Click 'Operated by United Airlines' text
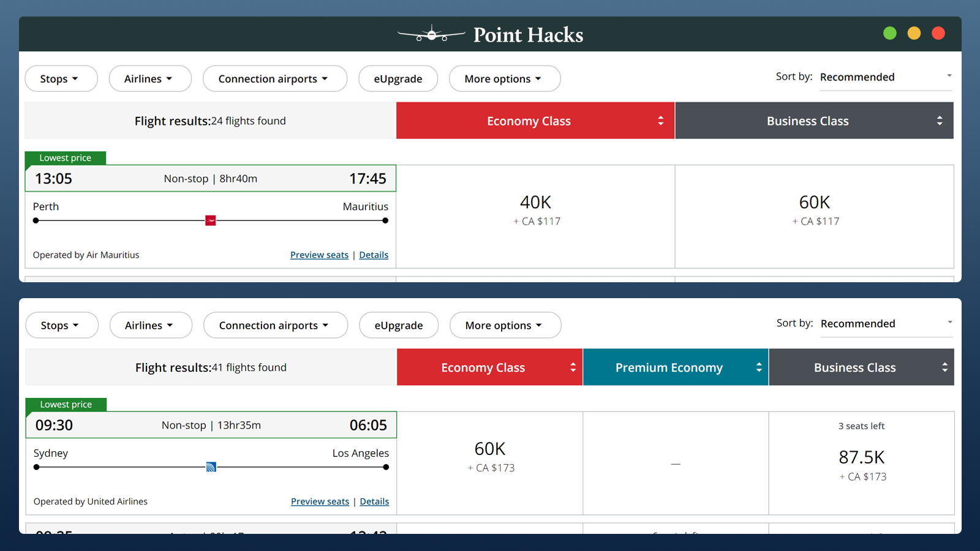 tap(91, 501)
